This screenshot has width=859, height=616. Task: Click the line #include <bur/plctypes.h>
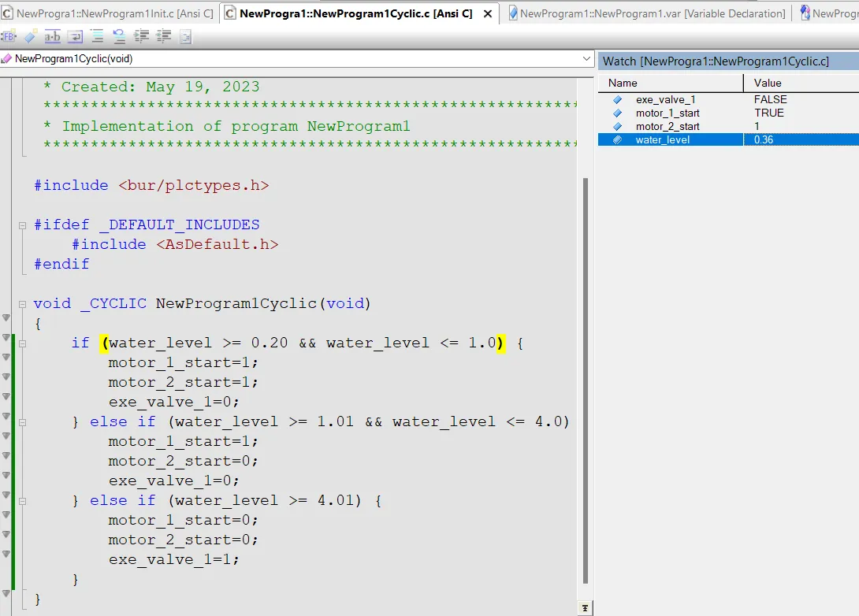152,186
